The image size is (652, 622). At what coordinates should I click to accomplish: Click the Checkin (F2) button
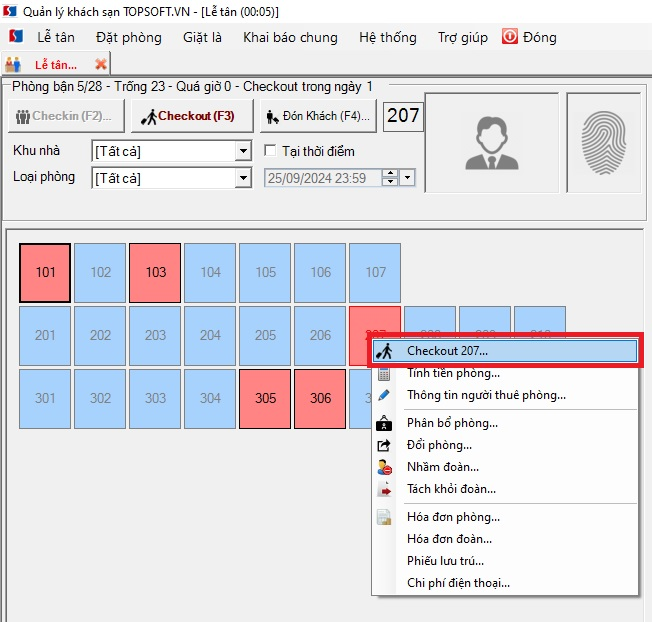point(66,116)
